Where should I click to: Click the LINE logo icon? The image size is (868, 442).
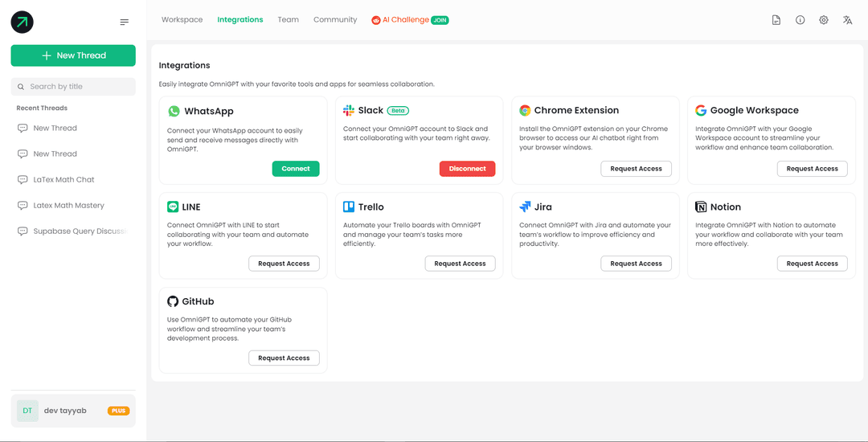(173, 207)
